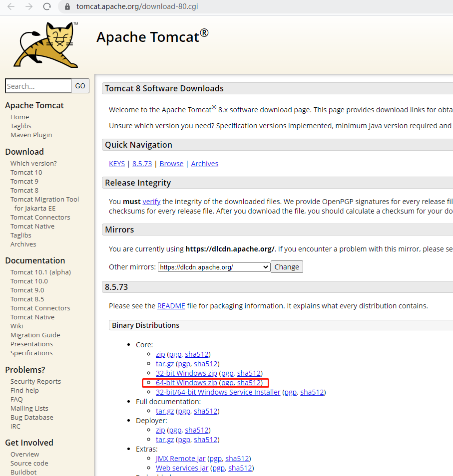Click the browser forward arrow
453x476 pixels.
(29, 6)
